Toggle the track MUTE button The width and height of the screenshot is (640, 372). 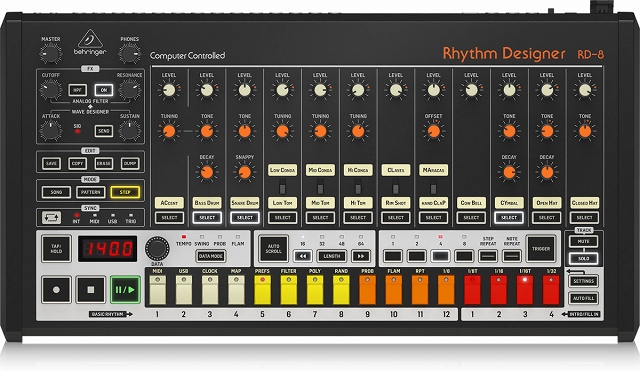(x=584, y=241)
